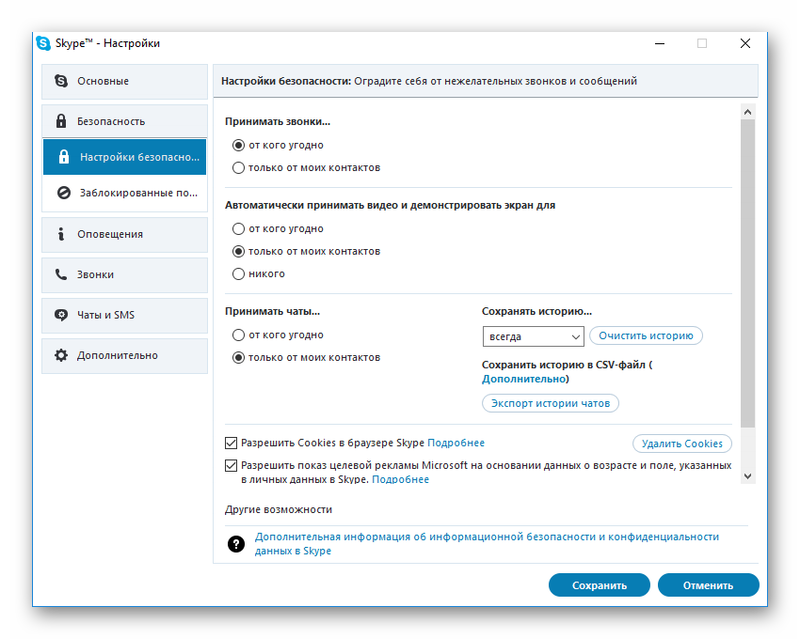Click Удалить Cookies button
The width and height of the screenshot is (800, 639).
click(x=682, y=443)
